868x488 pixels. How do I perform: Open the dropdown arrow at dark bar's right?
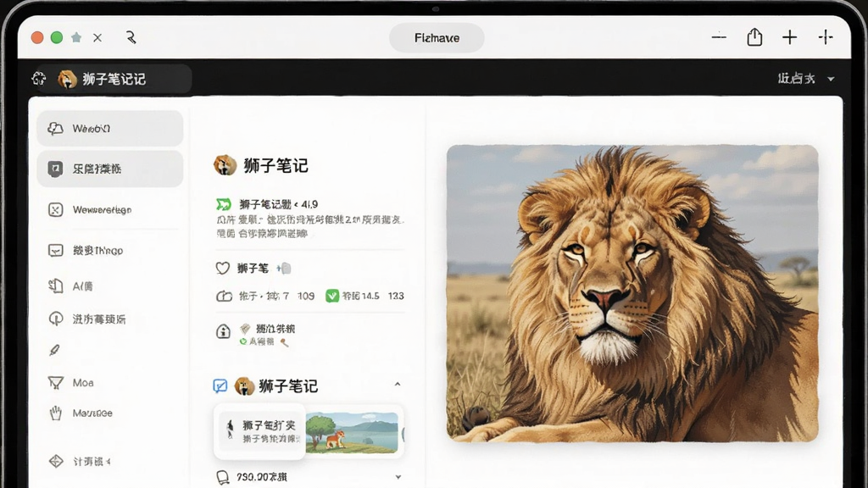point(831,79)
